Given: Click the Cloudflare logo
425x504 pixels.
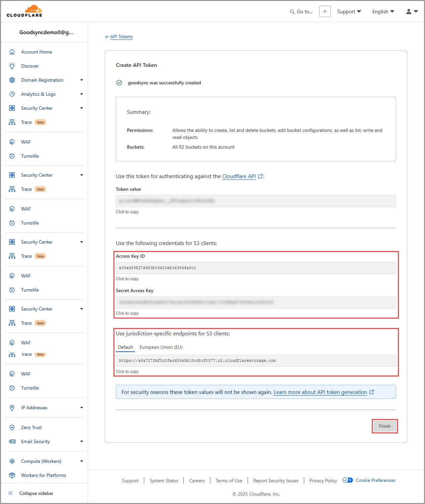Looking at the screenshot, I should pos(24,11).
